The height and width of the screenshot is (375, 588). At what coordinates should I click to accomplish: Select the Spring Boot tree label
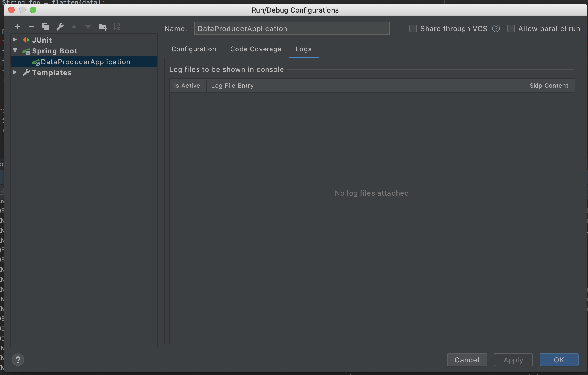tap(55, 51)
